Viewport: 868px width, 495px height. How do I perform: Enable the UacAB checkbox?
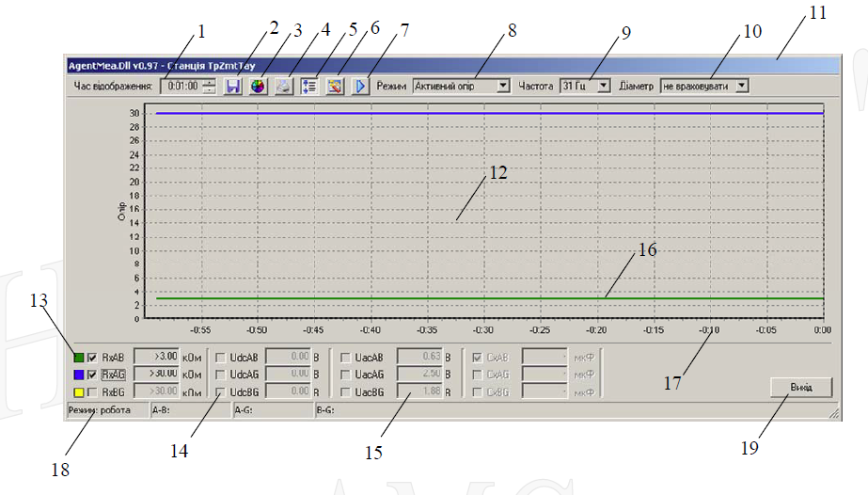345,358
